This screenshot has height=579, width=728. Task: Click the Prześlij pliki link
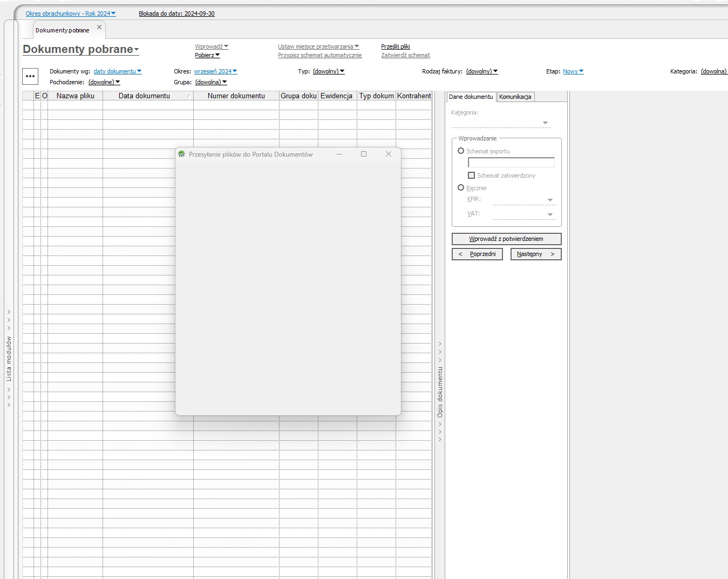click(x=396, y=46)
